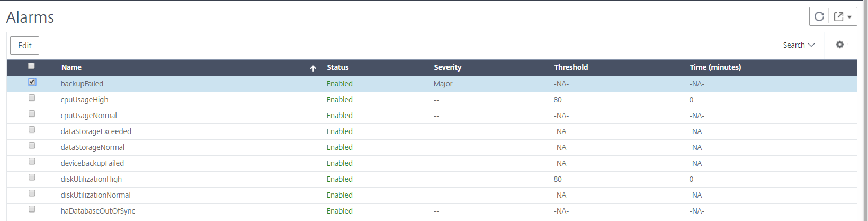This screenshot has width=868, height=221.
Task: Click the export dropdown caret
Action: [849, 17]
